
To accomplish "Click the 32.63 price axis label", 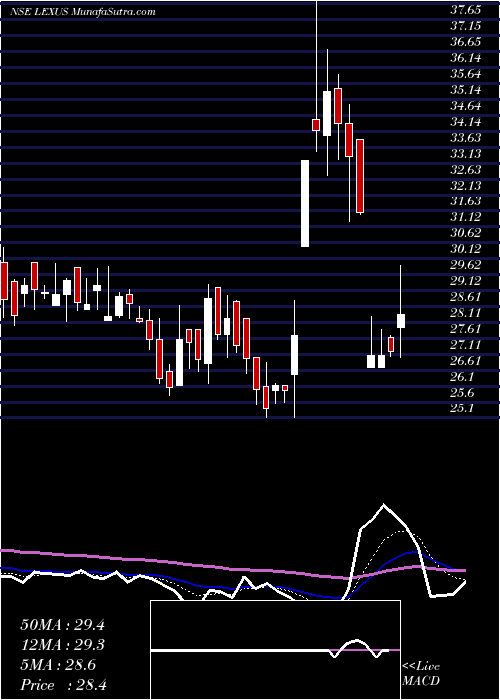I will (x=465, y=170).
